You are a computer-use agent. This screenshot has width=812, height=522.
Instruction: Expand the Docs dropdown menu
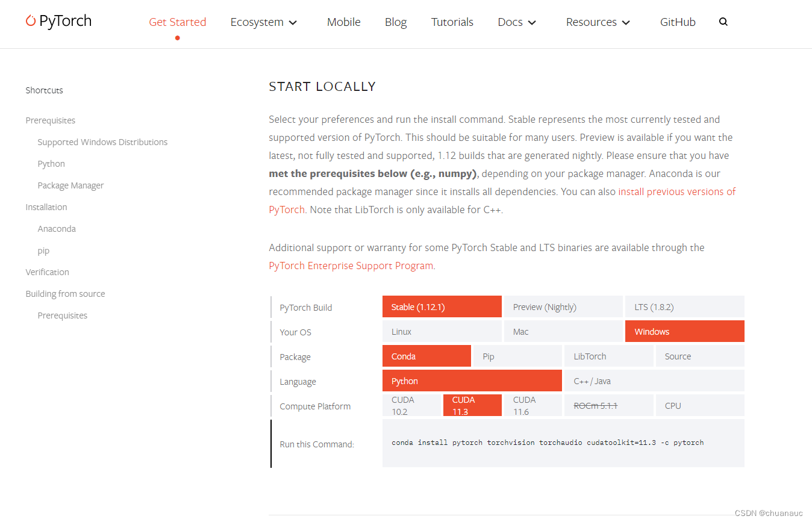click(x=517, y=22)
